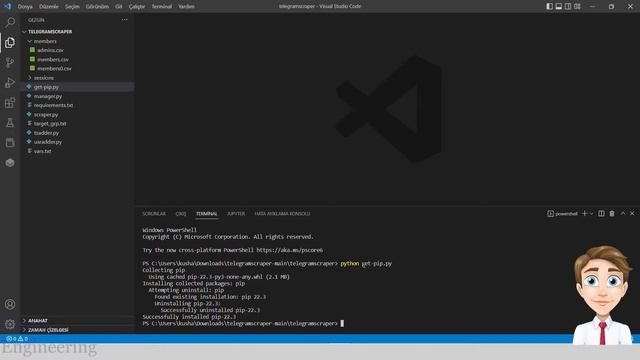The image size is (640, 360).
Task: Toggle secondary sidebar layout icon
Action: (x=568, y=6)
